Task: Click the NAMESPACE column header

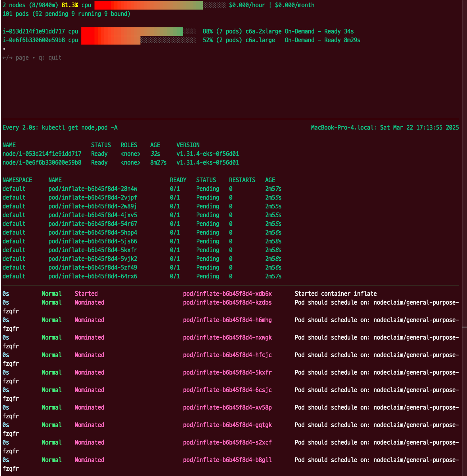Action: coord(17,180)
